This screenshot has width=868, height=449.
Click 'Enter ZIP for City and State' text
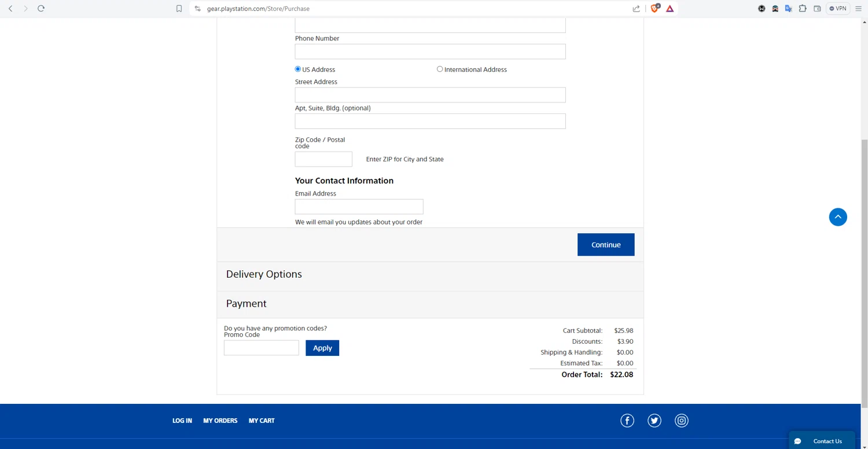click(405, 159)
